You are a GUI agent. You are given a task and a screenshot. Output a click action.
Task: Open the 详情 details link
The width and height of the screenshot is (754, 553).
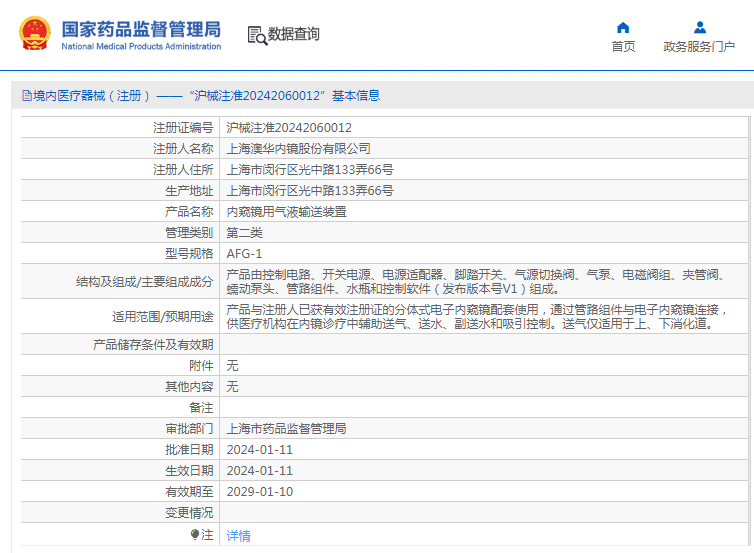(239, 535)
